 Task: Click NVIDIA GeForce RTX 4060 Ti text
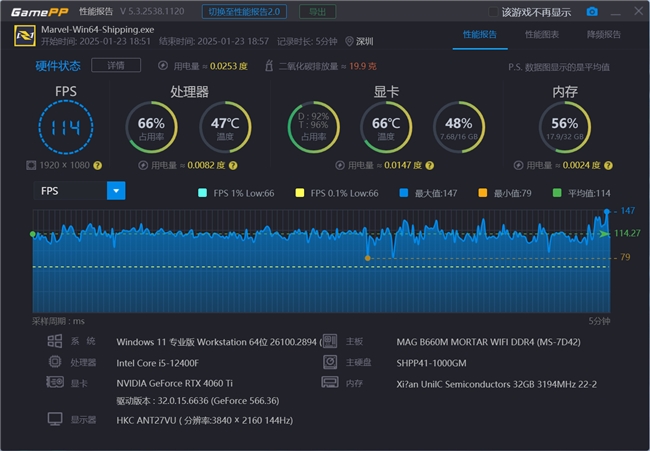pyautogui.click(x=175, y=383)
